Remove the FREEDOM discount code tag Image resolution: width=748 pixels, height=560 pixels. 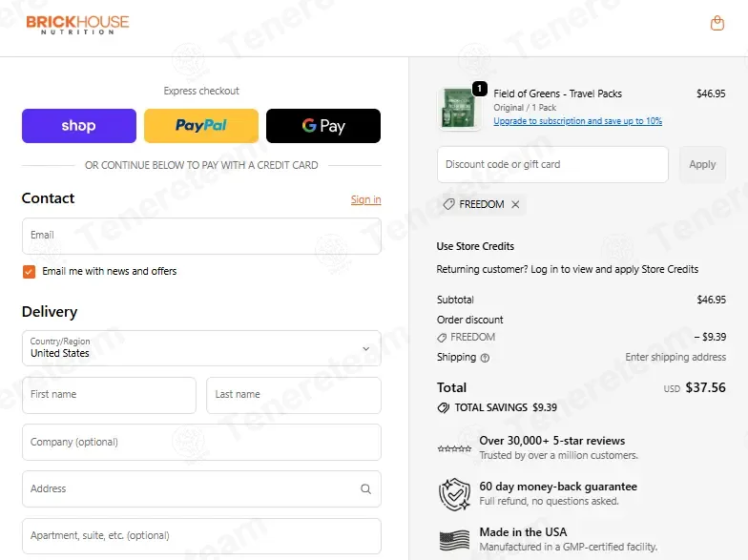(x=515, y=204)
